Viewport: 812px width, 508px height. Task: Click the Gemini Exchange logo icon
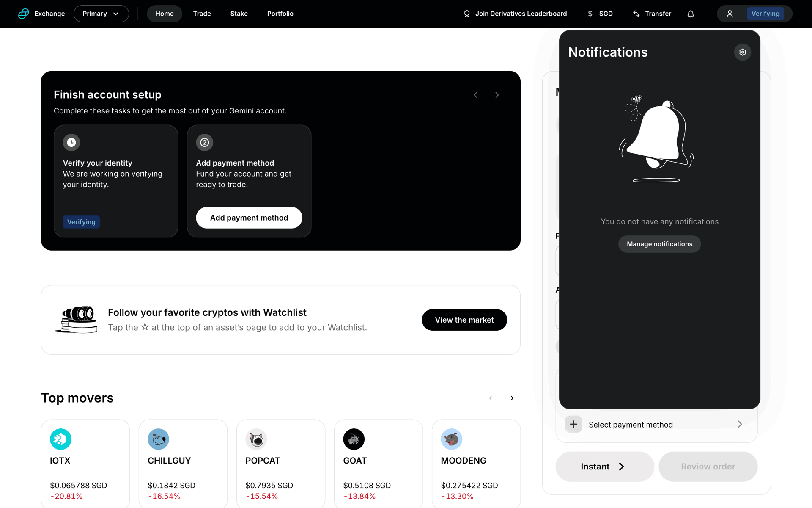(x=24, y=14)
